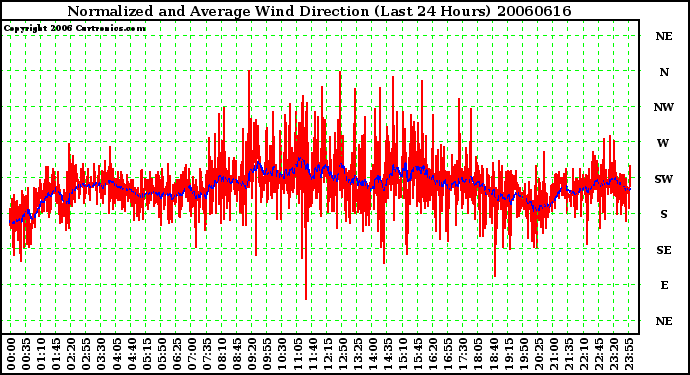This screenshot has width=690, height=375.
Task: Click the 11:40 time label
Action: coord(312,354)
